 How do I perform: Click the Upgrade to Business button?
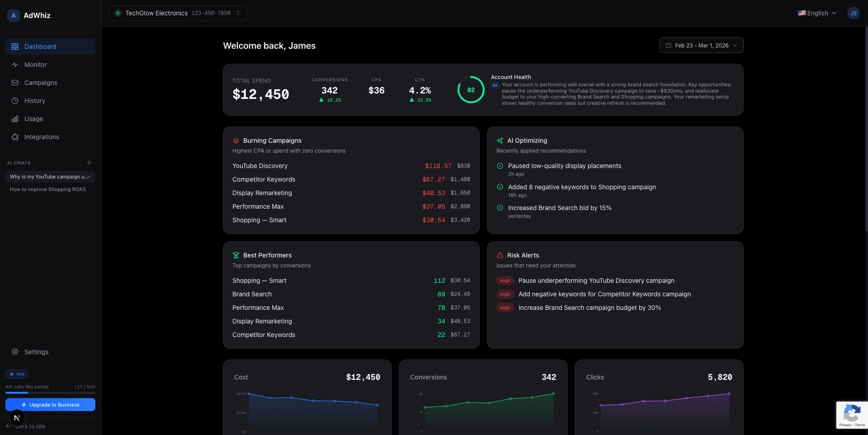(x=50, y=405)
